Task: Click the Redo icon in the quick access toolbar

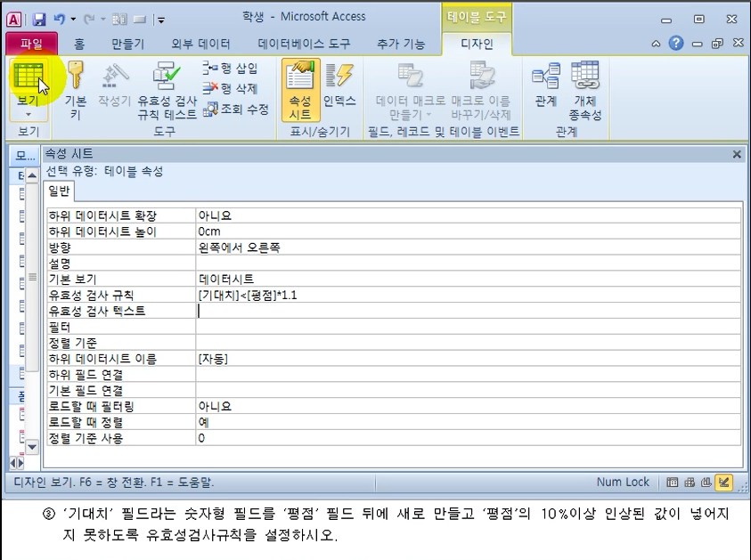Action: click(89, 20)
